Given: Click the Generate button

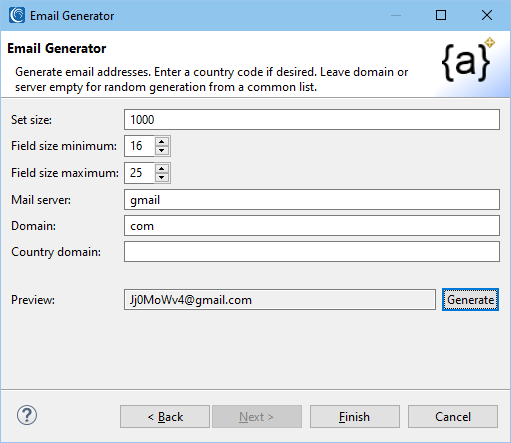Looking at the screenshot, I should tap(470, 300).
